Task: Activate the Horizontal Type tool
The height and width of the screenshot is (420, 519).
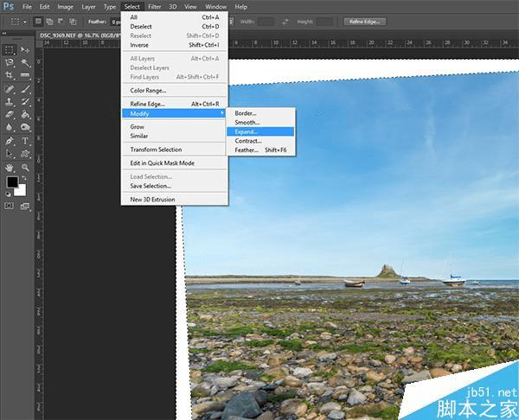Action: click(26, 140)
